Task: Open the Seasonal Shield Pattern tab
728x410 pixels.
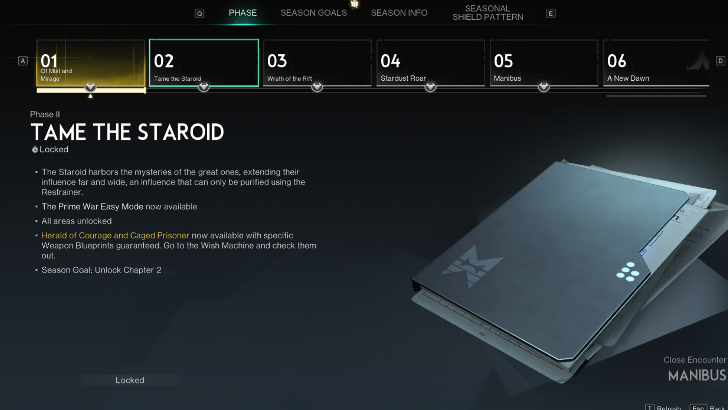Action: 488,13
